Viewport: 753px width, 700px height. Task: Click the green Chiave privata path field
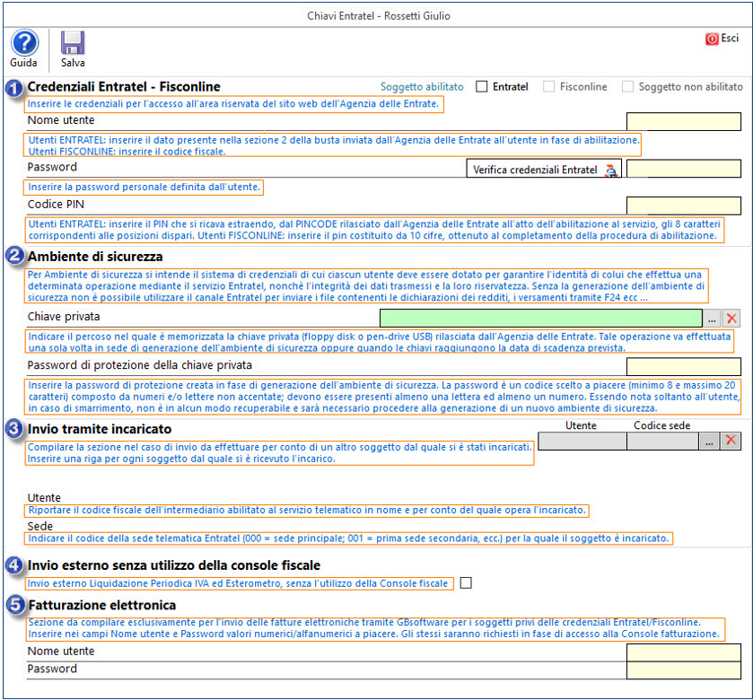(540, 319)
